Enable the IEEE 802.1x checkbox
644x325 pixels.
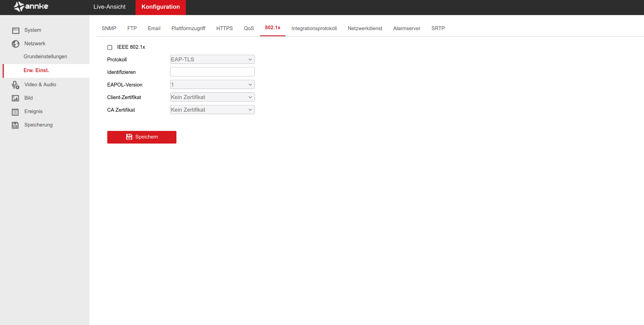(x=110, y=47)
